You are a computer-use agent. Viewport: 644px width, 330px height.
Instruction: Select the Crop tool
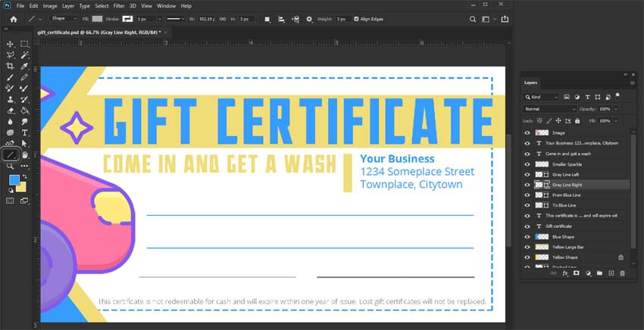[x=11, y=67]
